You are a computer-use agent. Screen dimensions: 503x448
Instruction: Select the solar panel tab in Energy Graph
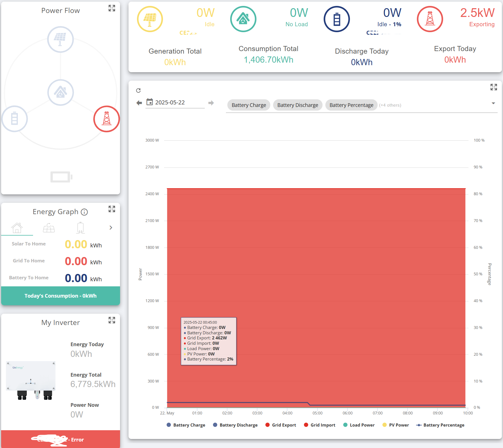[x=49, y=228]
